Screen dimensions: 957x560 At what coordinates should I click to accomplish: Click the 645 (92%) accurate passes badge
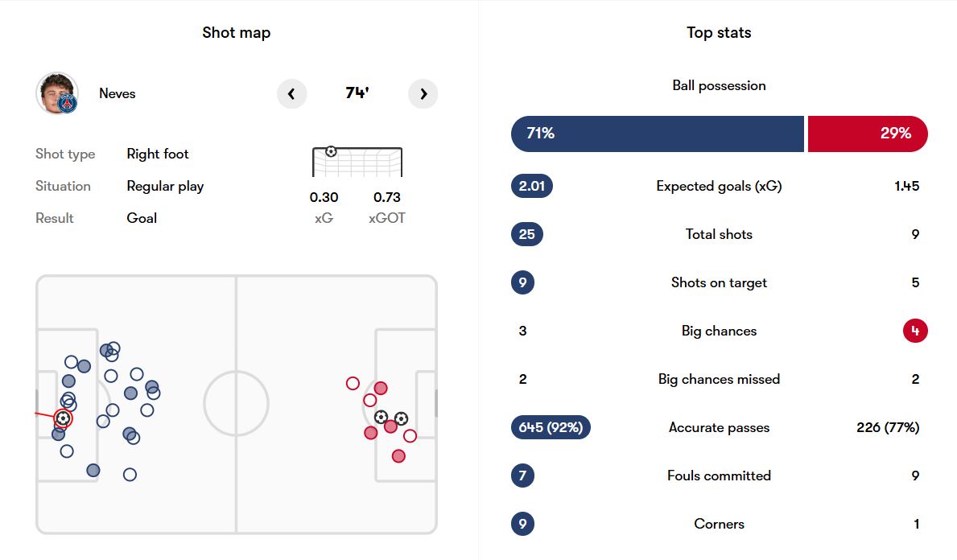(551, 427)
